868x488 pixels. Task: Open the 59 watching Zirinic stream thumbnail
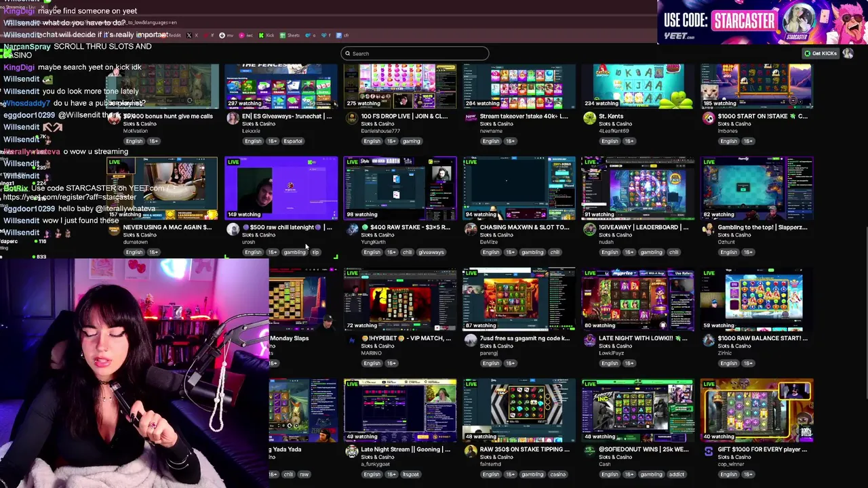(x=757, y=299)
